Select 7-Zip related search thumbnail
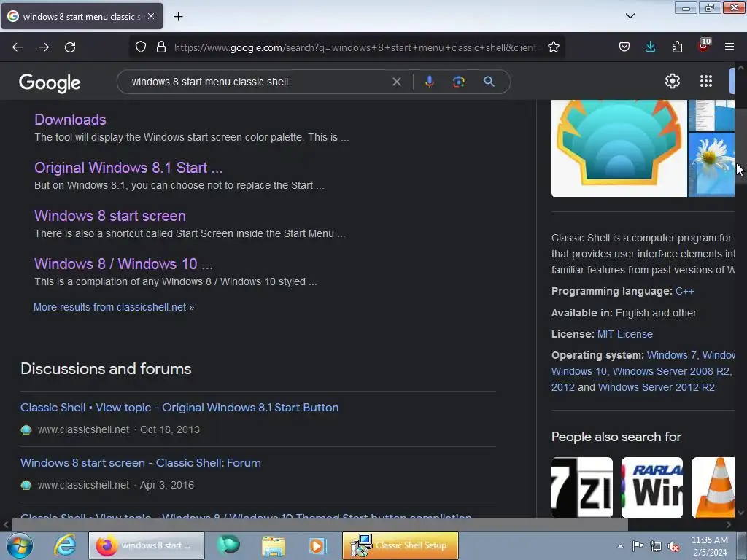The width and height of the screenshot is (747, 560). tap(582, 488)
